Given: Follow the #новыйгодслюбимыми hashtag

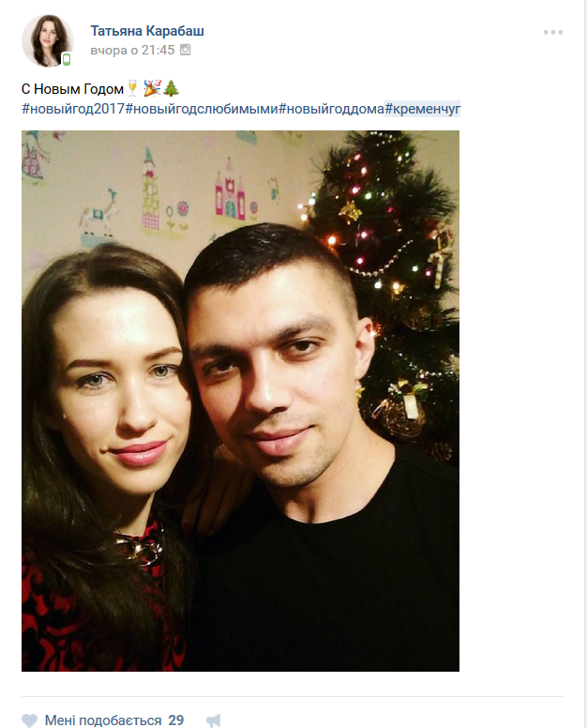Looking at the screenshot, I should click(202, 109).
